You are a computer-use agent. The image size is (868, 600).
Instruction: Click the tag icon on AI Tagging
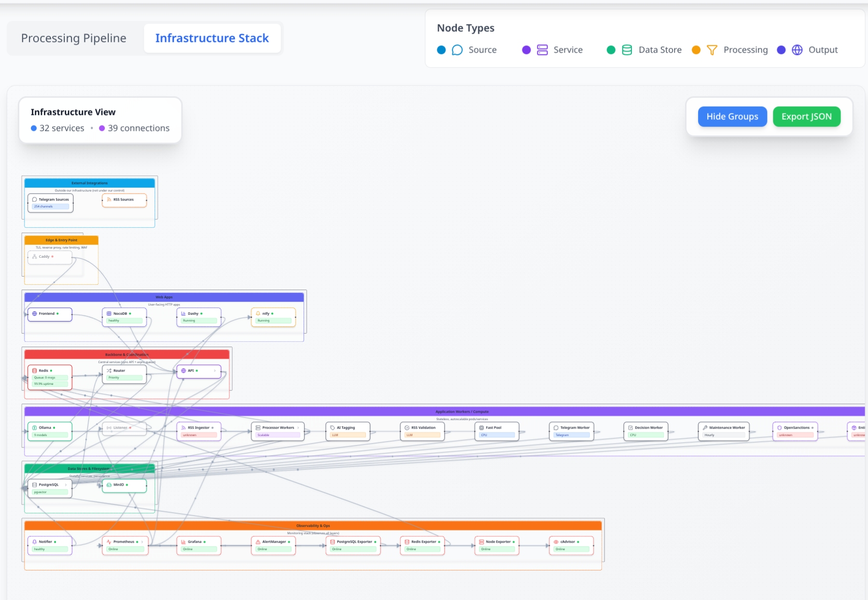333,428
